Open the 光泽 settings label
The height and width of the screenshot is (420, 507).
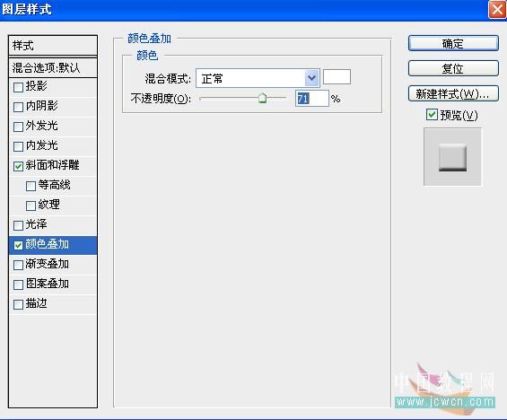tap(36, 224)
